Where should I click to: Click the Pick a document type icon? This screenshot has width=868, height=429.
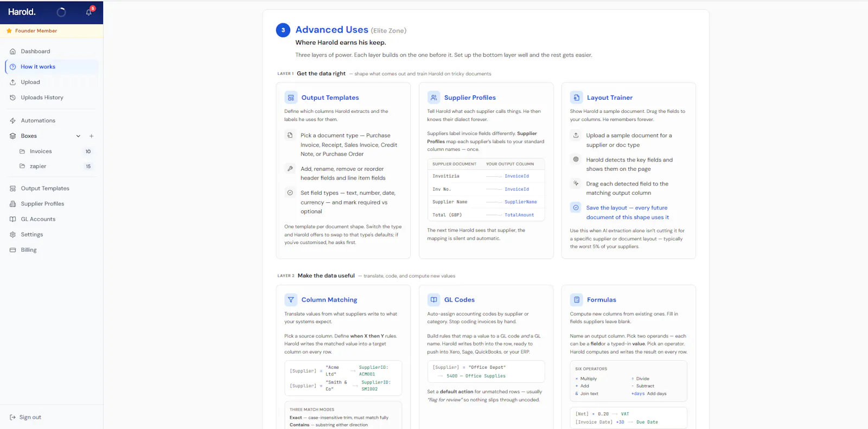tap(290, 136)
